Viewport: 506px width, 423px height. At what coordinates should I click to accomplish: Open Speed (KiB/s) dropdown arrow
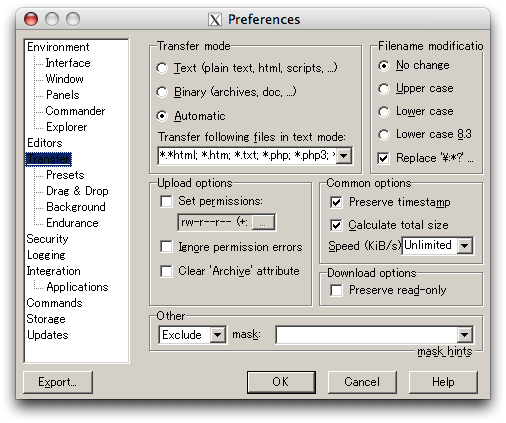coord(465,246)
